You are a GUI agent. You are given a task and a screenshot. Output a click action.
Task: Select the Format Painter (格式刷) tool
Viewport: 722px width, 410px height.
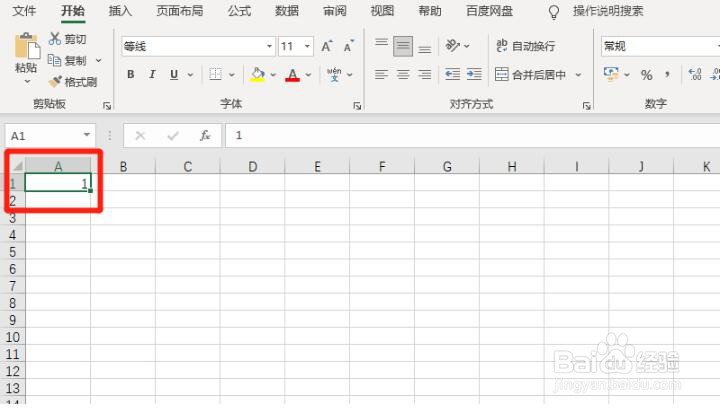coord(73,82)
